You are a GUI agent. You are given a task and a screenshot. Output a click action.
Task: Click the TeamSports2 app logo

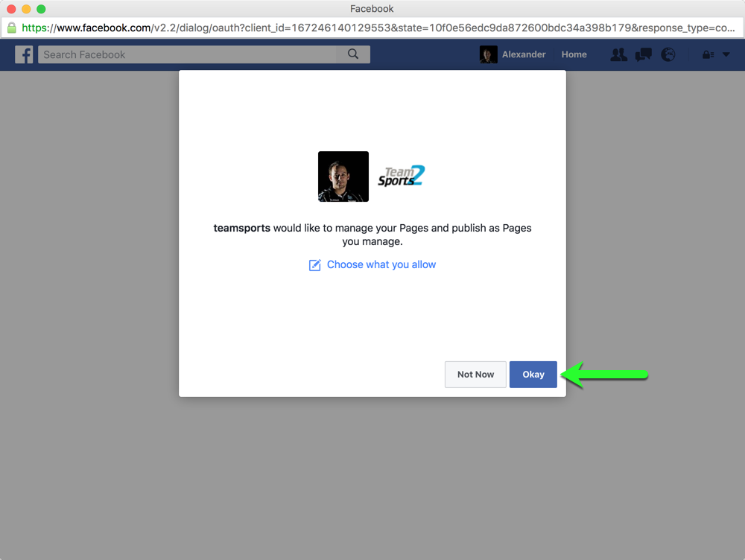(401, 176)
